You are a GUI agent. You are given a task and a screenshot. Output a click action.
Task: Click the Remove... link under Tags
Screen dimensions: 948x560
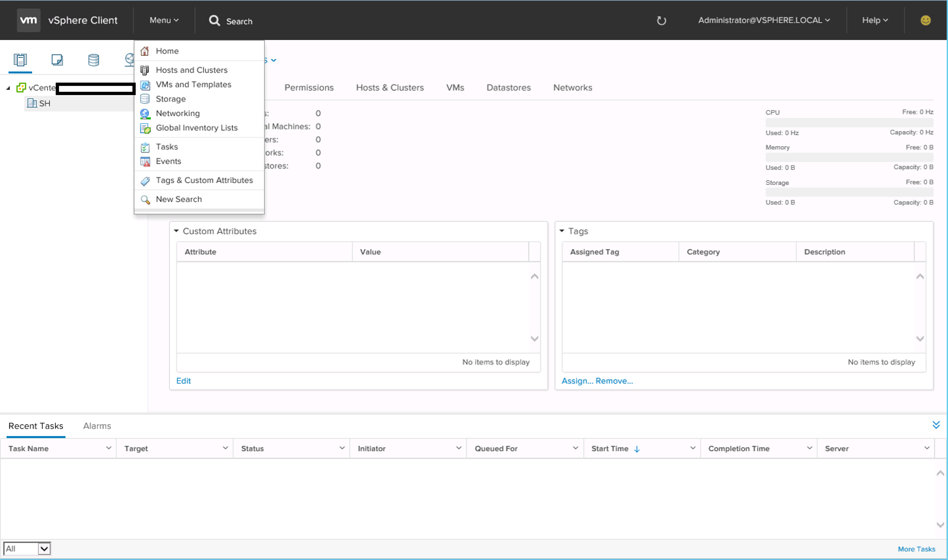pyautogui.click(x=615, y=381)
